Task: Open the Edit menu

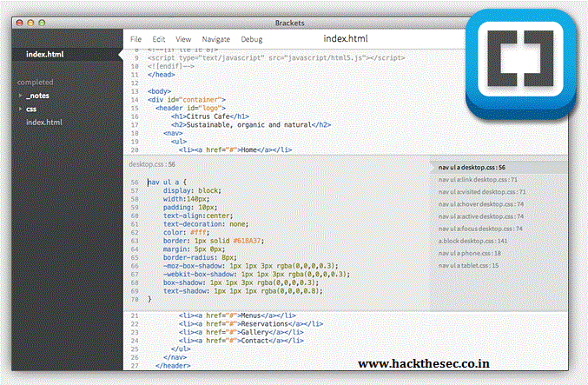Action: tap(159, 39)
